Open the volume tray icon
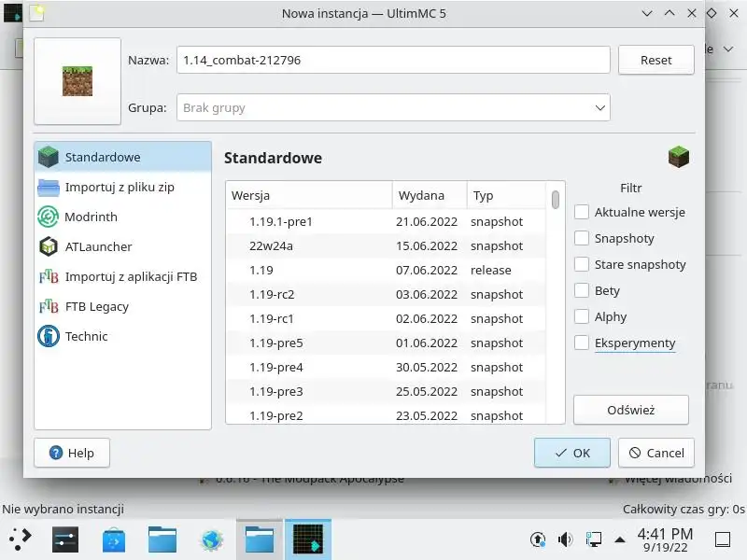 coord(565,539)
